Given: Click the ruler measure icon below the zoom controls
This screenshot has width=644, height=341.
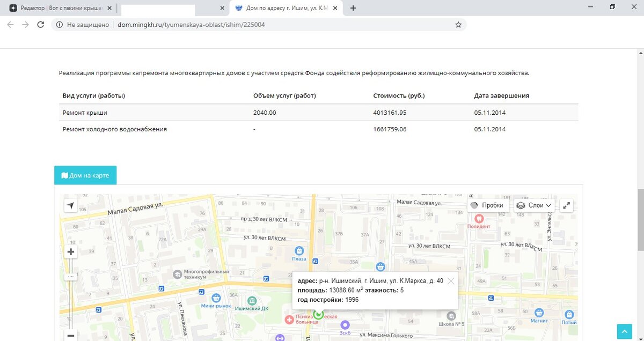Looking at the screenshot, I should [70, 277].
